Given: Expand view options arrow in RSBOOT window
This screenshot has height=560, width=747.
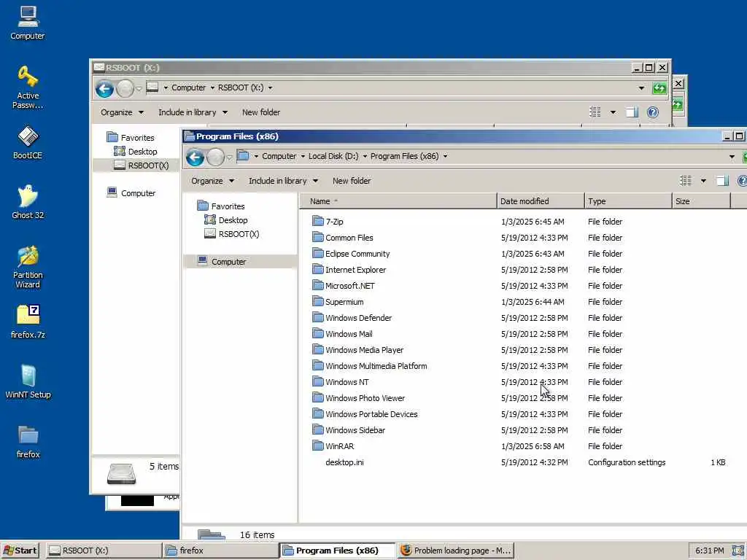Looking at the screenshot, I should pos(613,112).
